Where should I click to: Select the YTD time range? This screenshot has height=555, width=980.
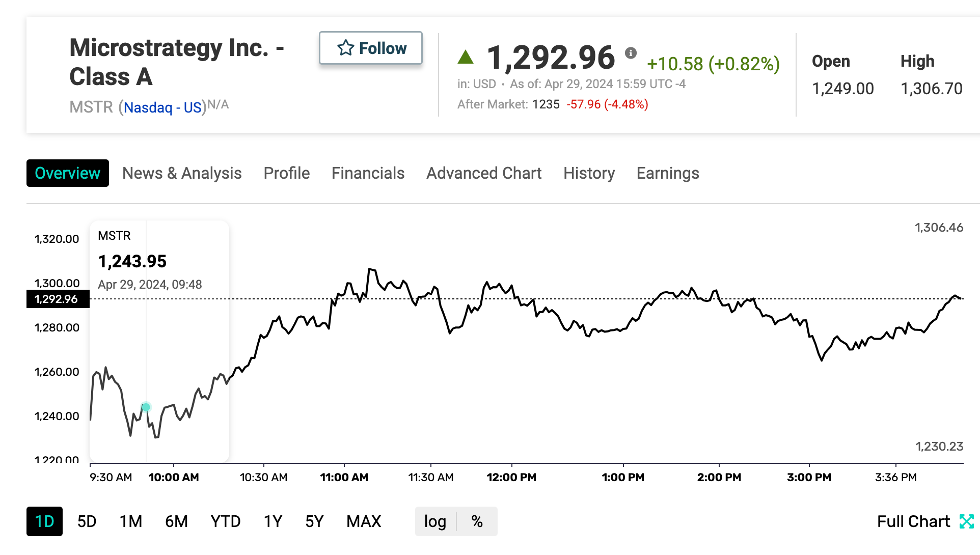[x=225, y=521]
